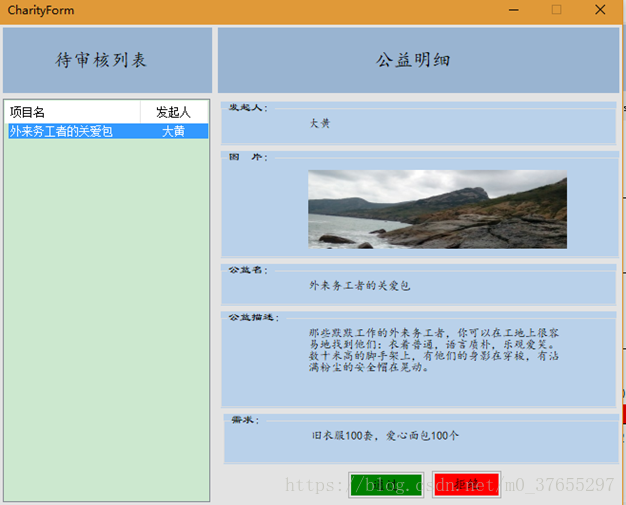Open the coastal landscape picture thumbnail

(x=437, y=209)
